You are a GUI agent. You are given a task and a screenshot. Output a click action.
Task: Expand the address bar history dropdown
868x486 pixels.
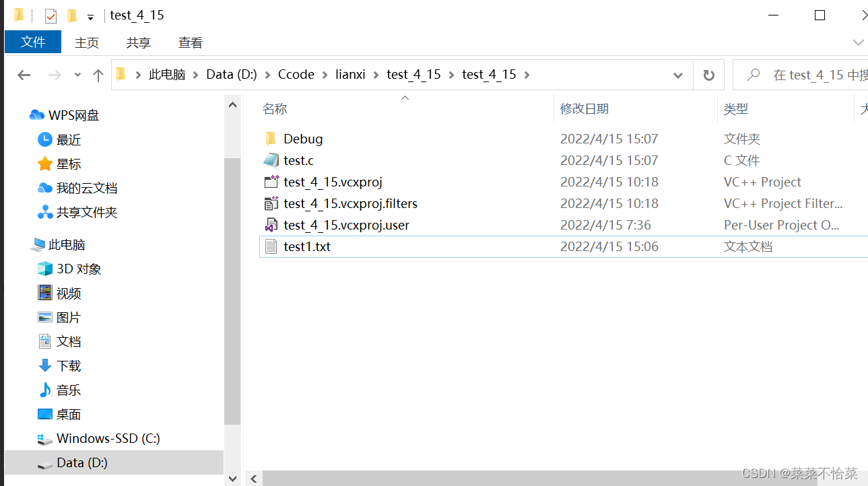tap(678, 75)
